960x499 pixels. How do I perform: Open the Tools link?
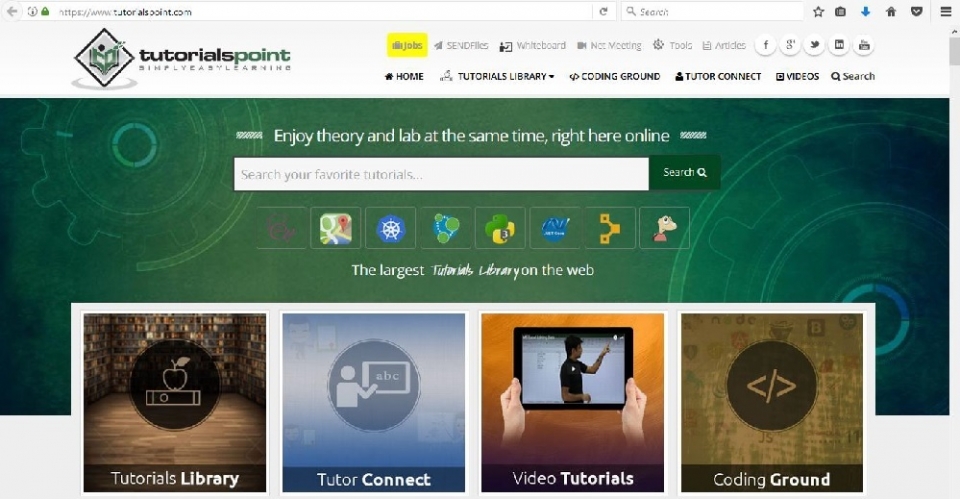(672, 45)
